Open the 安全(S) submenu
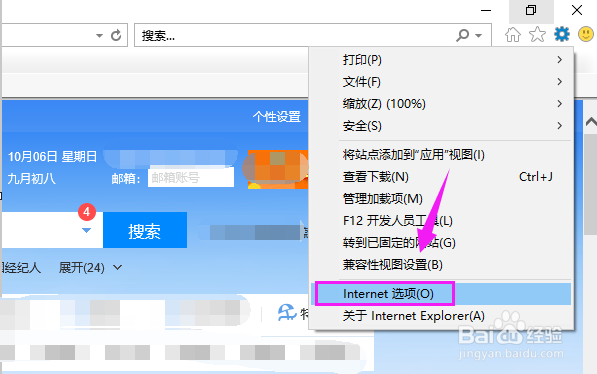Image resolution: width=597 pixels, height=374 pixels. coord(442,126)
